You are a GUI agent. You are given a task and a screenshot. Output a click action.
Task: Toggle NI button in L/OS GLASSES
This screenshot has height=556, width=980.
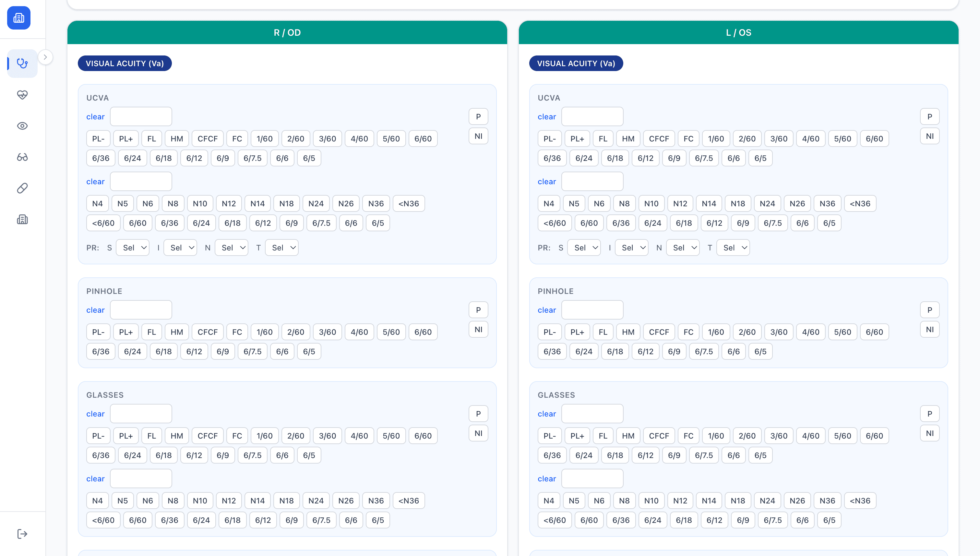[x=930, y=433]
